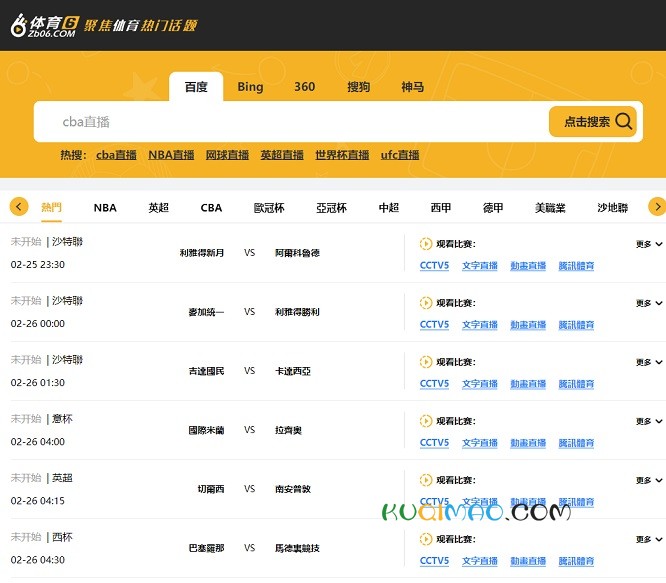Open the zb06.com site logo

pyautogui.click(x=45, y=26)
